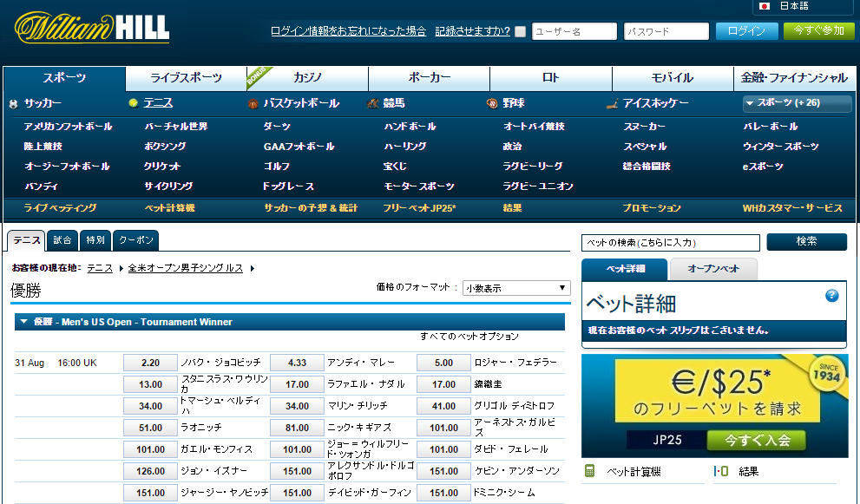Click the ベットの検索 search input field
Screen dimensions: 860x504
point(671,242)
